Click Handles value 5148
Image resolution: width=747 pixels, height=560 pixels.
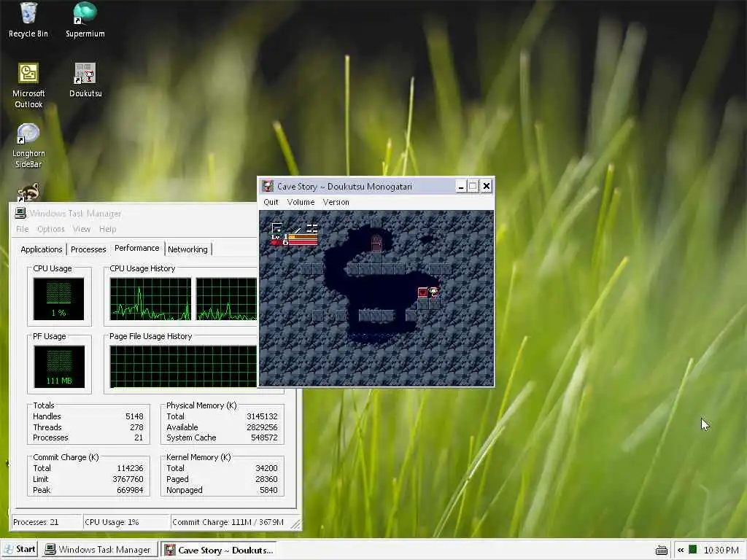coord(134,416)
